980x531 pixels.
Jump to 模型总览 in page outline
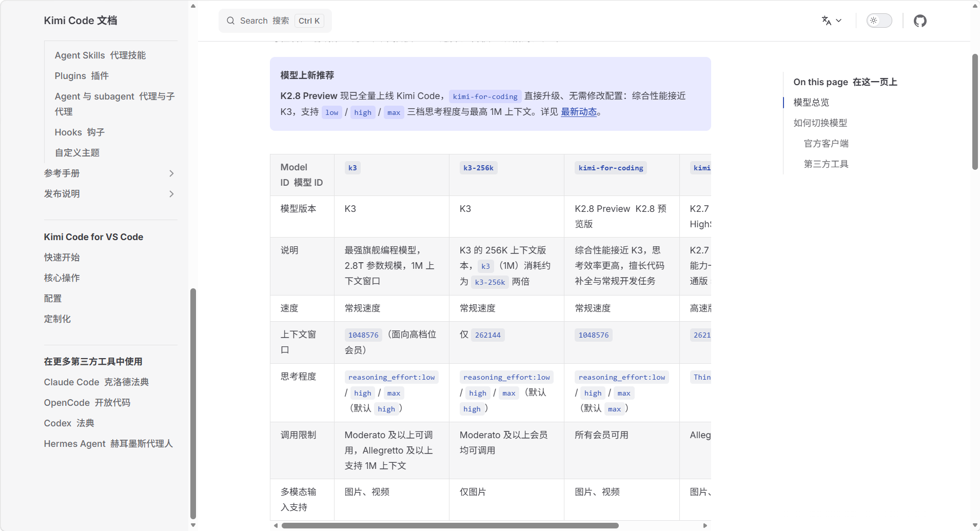coord(811,103)
